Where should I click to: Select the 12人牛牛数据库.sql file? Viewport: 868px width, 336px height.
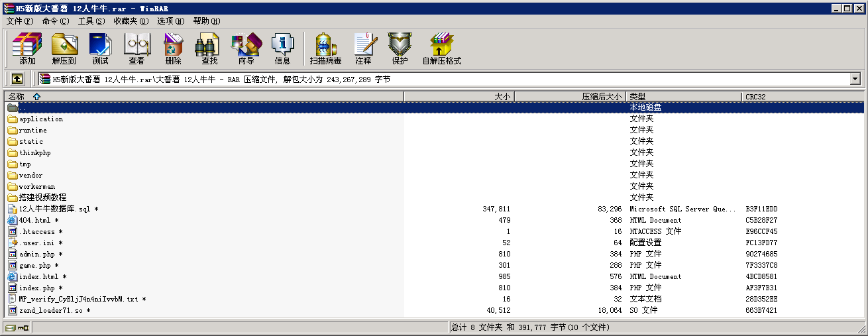click(54, 209)
